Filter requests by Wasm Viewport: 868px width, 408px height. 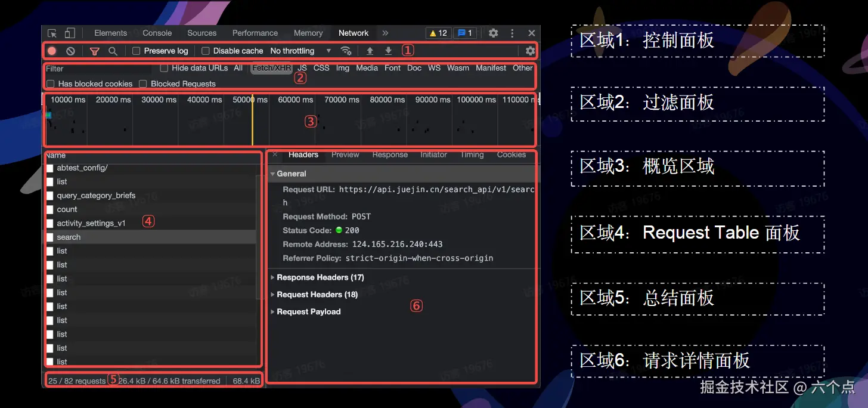click(x=458, y=68)
